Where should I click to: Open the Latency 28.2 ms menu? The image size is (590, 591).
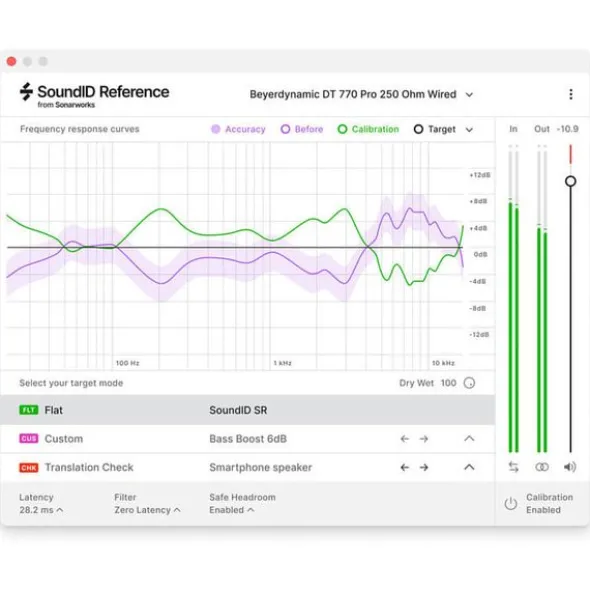[41, 510]
